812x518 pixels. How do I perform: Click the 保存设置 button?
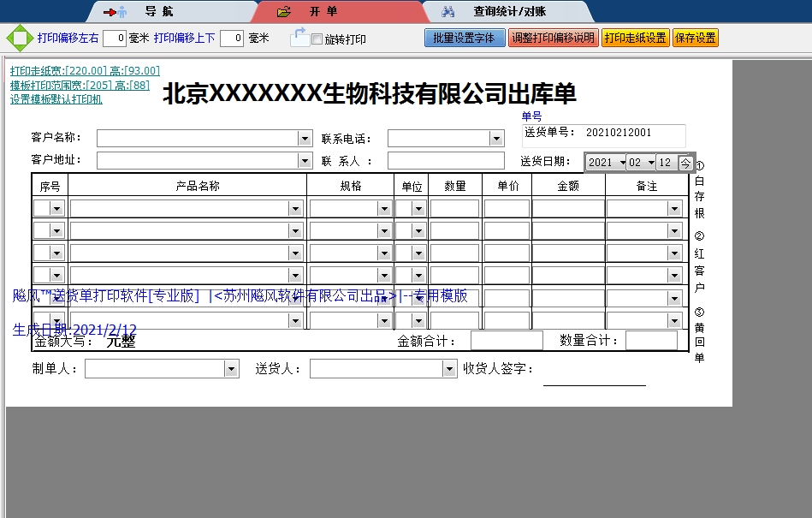pos(696,39)
